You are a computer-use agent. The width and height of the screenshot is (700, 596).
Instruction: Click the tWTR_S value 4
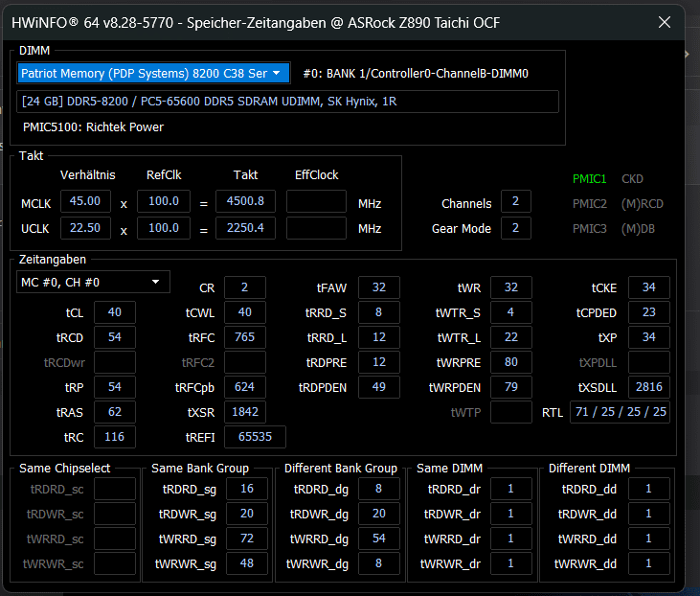click(x=511, y=312)
